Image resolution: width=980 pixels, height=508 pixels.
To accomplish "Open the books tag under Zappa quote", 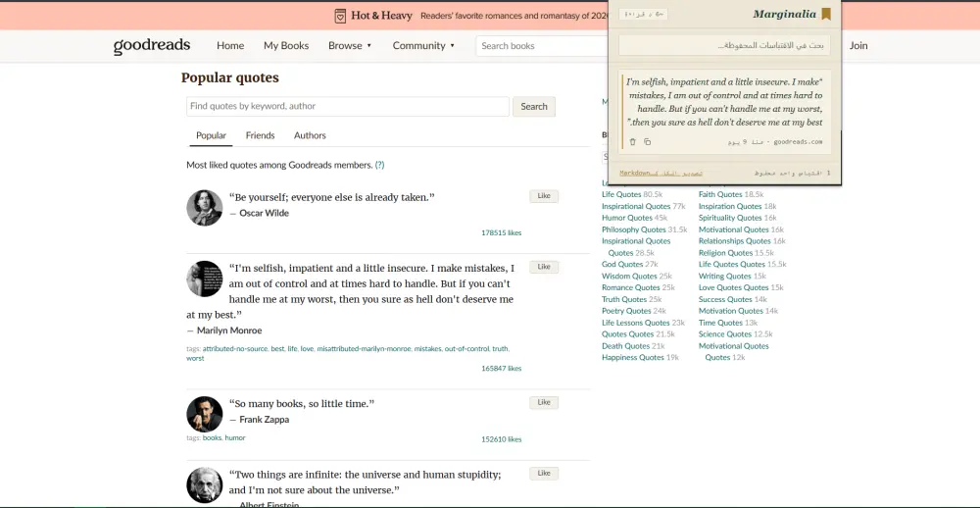I will click(212, 438).
